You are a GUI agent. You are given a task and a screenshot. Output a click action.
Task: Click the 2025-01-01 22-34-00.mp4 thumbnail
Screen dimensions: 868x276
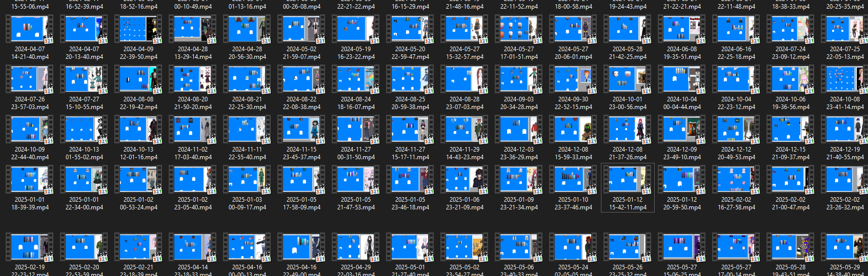84,180
